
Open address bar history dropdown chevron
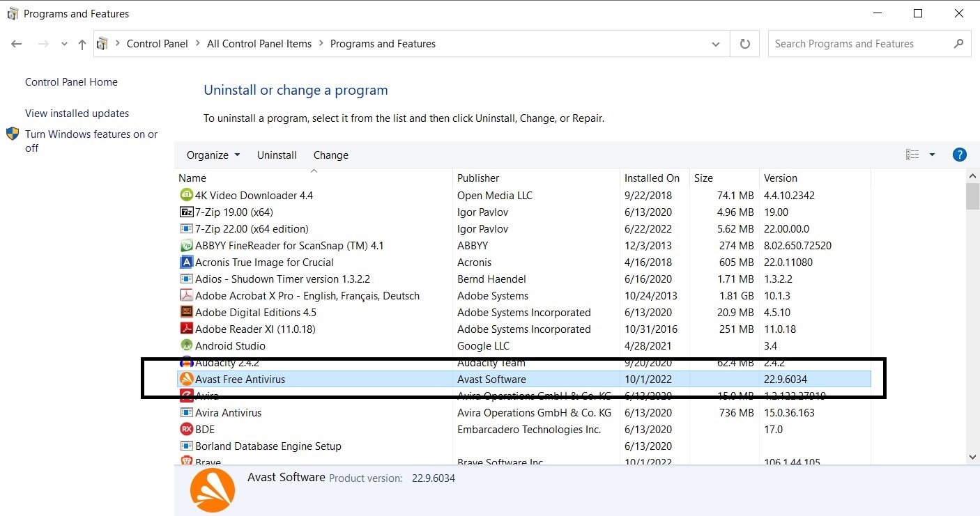tap(716, 44)
